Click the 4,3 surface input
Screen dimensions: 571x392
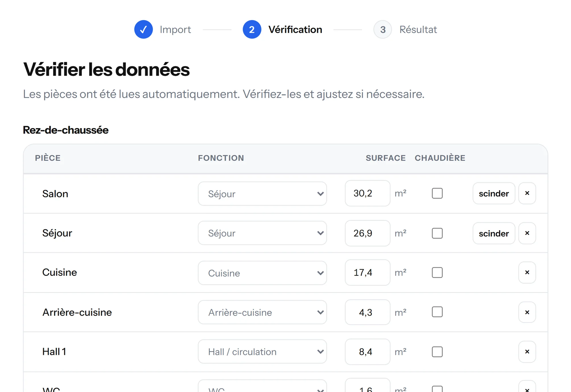coord(367,312)
